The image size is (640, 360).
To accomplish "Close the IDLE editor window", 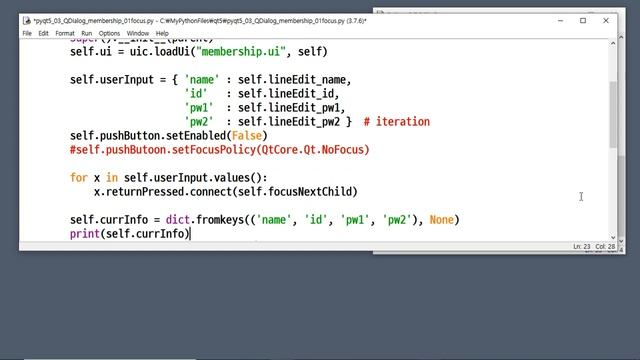I will [606, 20].
